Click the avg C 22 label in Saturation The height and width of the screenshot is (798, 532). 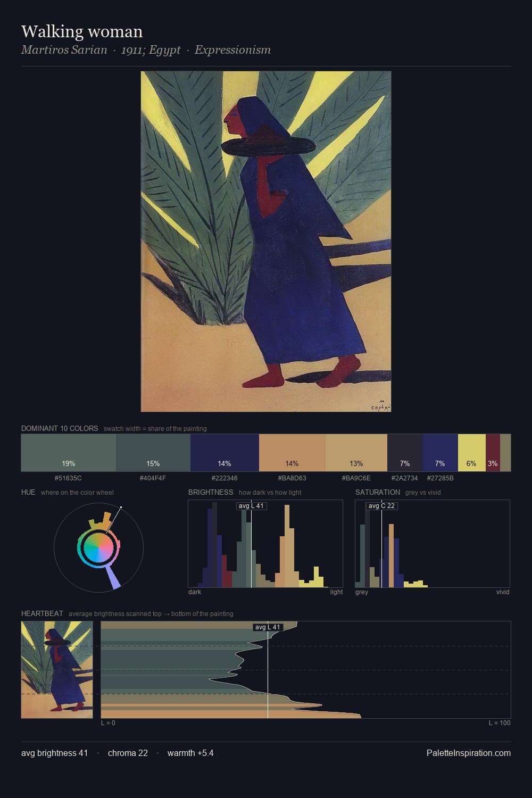[381, 506]
